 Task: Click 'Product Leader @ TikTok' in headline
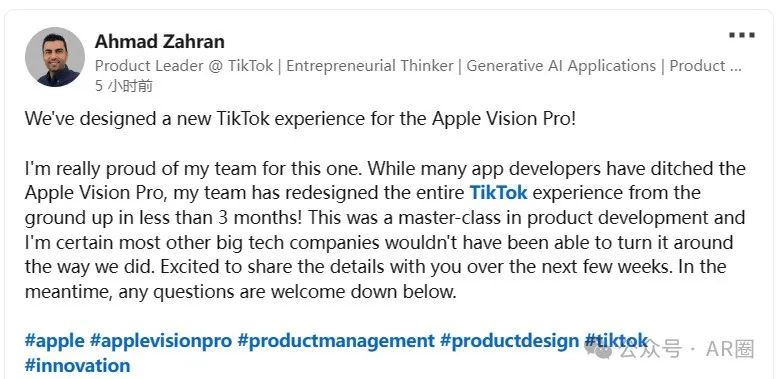coord(184,66)
